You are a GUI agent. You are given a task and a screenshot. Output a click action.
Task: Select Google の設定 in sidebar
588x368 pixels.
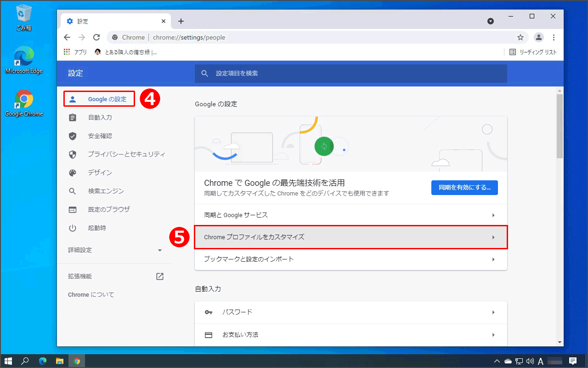[x=99, y=99]
